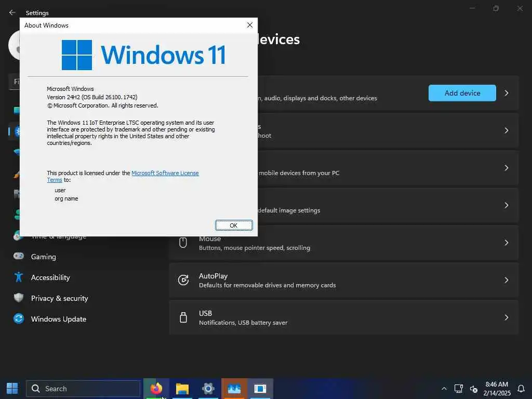The height and width of the screenshot is (399, 532).
Task: Click the USB row title
Action: pyautogui.click(x=205, y=313)
